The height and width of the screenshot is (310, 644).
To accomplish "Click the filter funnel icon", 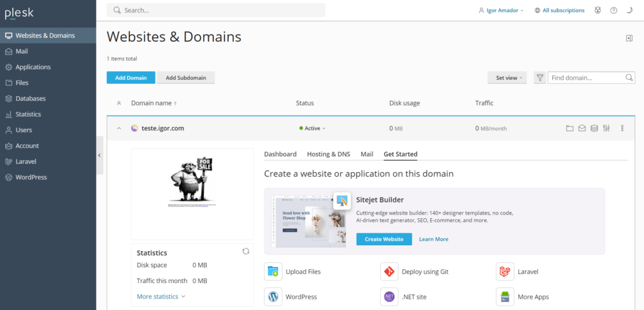I will (540, 77).
